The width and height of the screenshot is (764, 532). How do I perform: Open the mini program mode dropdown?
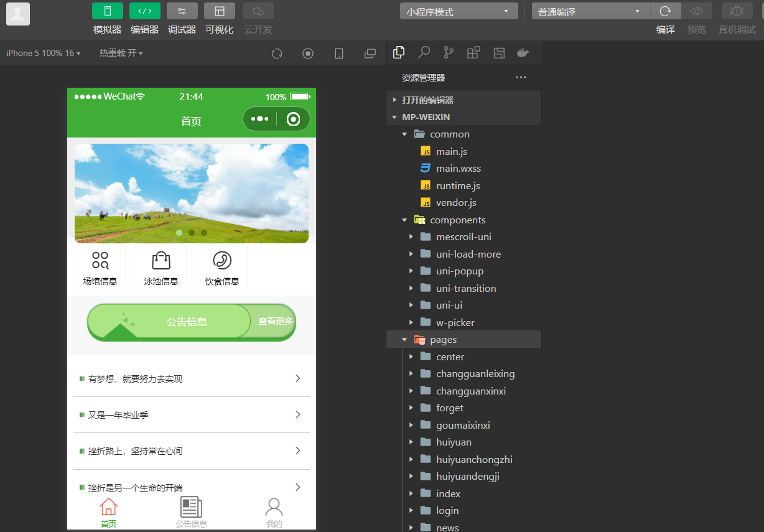(459, 11)
